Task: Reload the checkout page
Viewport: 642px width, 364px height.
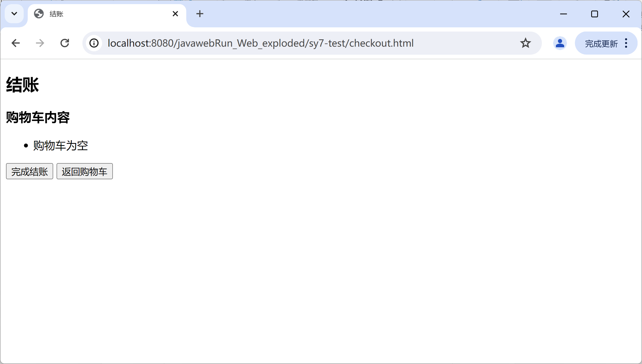Action: tap(65, 43)
